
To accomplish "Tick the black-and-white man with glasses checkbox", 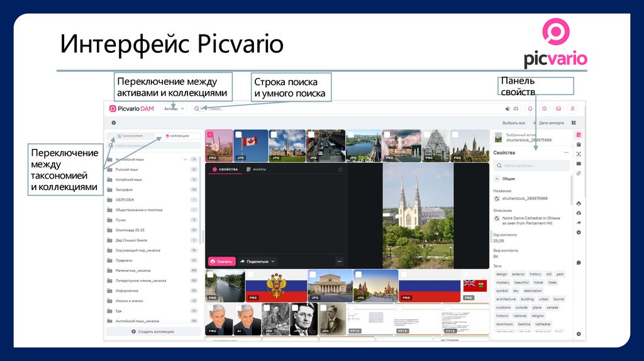I will coord(295,308).
